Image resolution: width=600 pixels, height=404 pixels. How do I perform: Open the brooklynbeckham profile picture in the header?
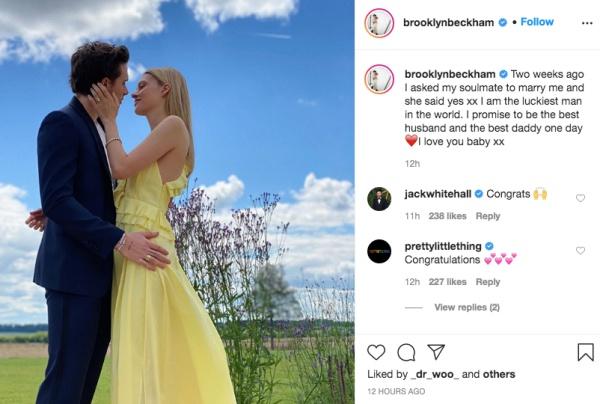[x=379, y=23]
